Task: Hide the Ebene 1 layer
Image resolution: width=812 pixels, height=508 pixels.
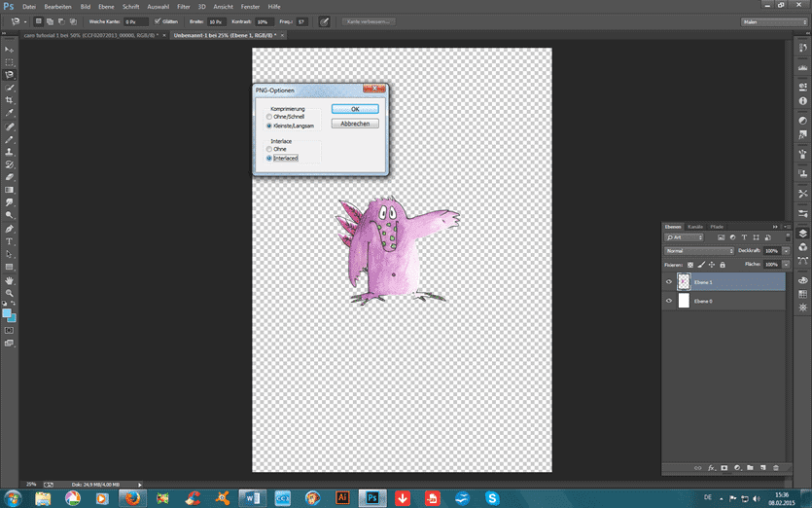Action: tap(668, 282)
